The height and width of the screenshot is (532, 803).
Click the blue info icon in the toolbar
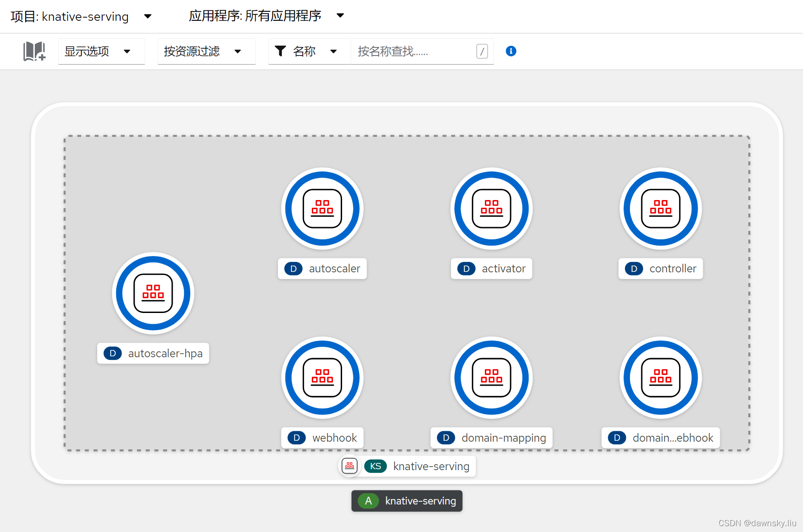tap(511, 51)
